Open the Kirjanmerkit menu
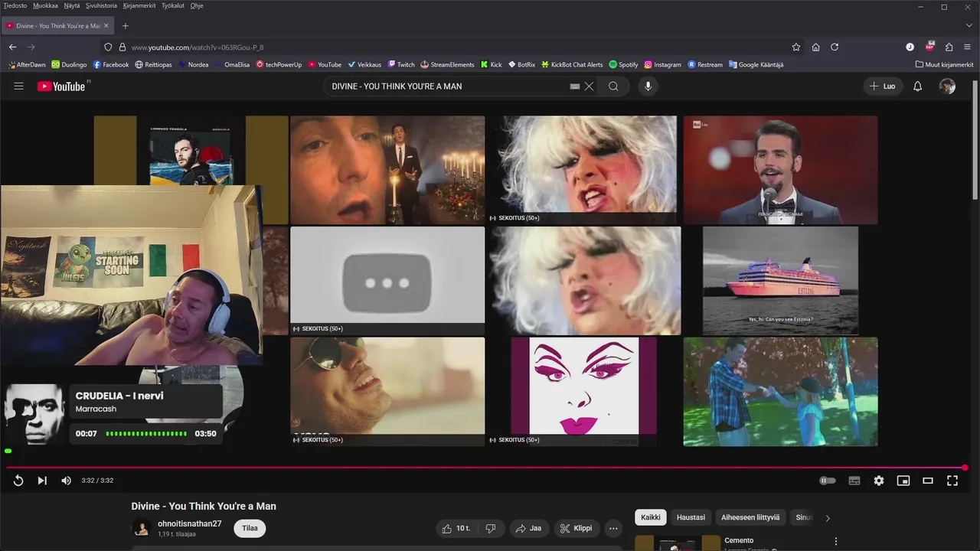Image resolution: width=980 pixels, height=551 pixels. (139, 5)
